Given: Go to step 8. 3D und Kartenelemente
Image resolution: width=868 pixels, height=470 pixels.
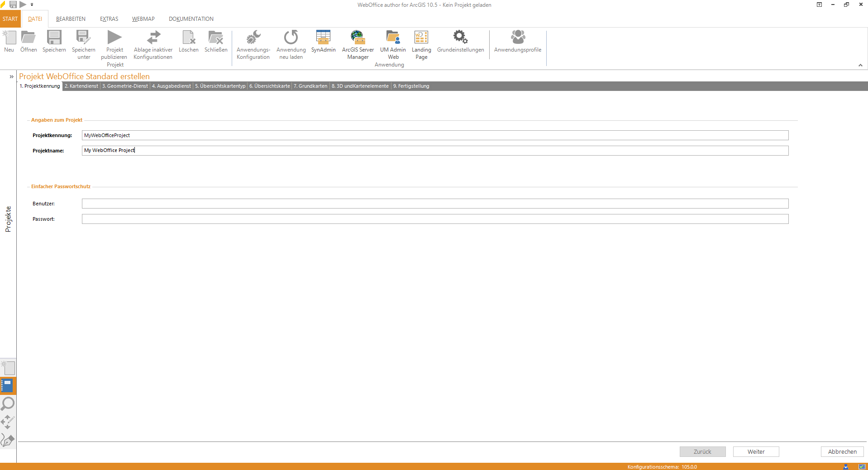Looking at the screenshot, I should [360, 86].
